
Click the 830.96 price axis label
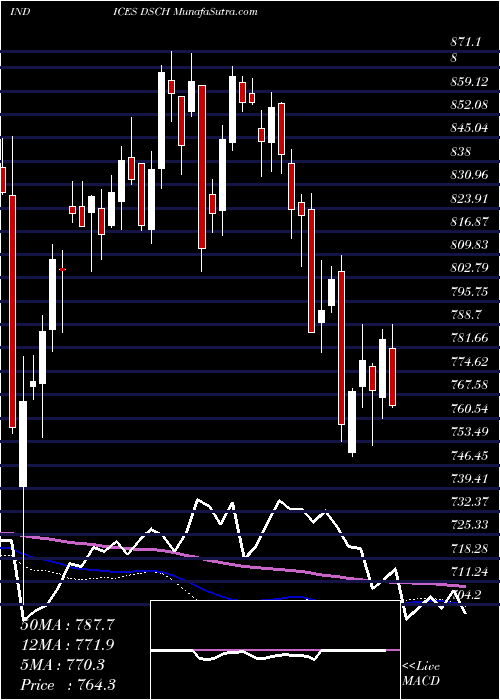469,175
